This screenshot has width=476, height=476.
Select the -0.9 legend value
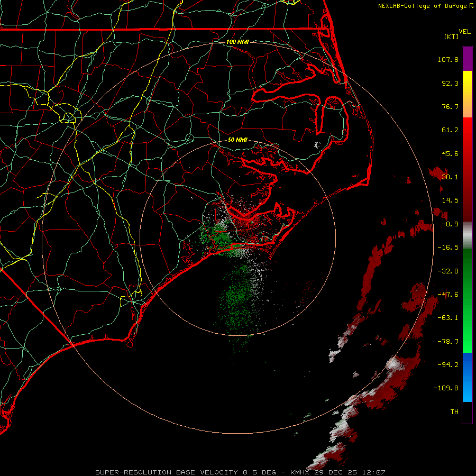450,224
